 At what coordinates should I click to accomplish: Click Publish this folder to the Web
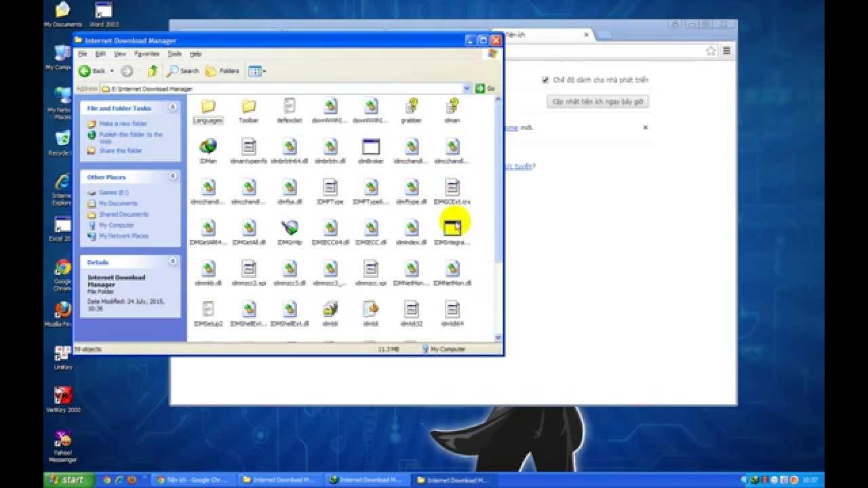coord(131,138)
